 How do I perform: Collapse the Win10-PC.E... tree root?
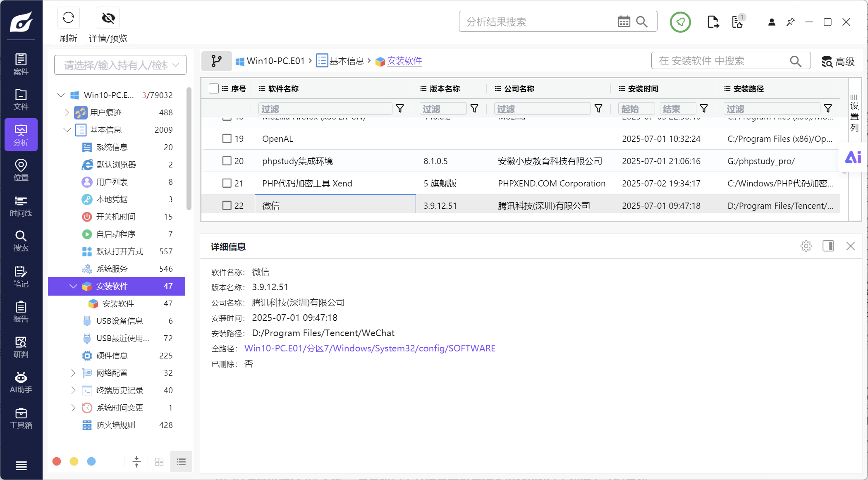(61, 95)
